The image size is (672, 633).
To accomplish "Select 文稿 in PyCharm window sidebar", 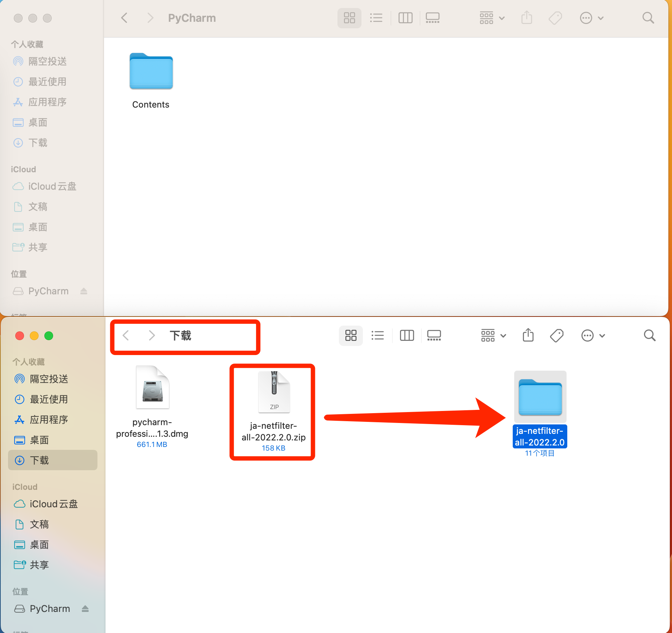I will [31, 207].
